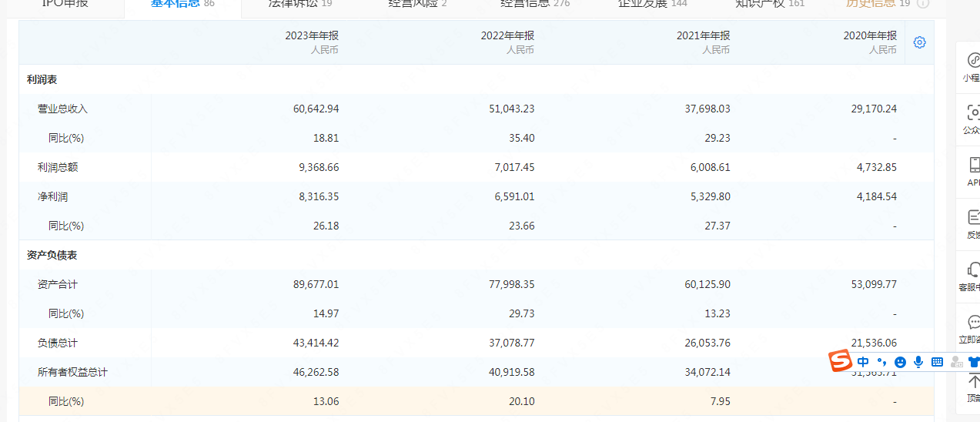Toggle Sogou soft keyboard icon
Image resolution: width=980 pixels, height=422 pixels.
(x=937, y=361)
